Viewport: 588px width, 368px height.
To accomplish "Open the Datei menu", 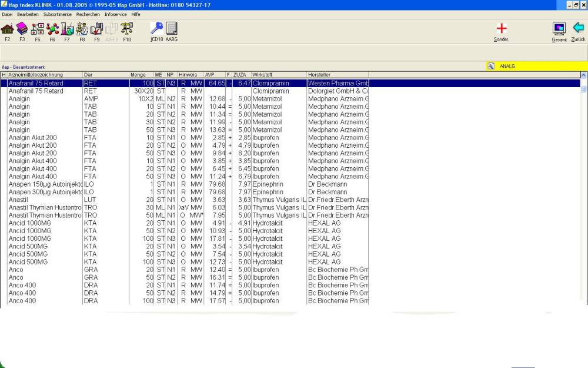I will tap(7, 14).
